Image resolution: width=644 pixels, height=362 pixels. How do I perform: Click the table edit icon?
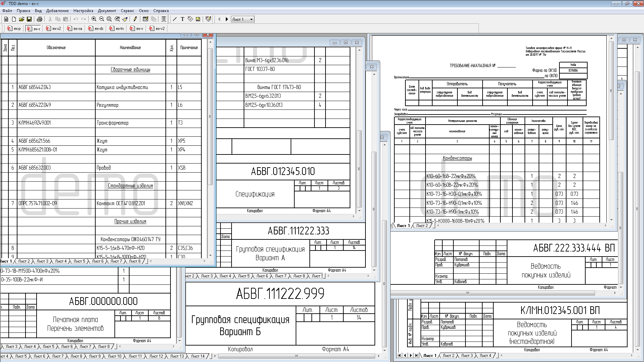(x=146, y=19)
